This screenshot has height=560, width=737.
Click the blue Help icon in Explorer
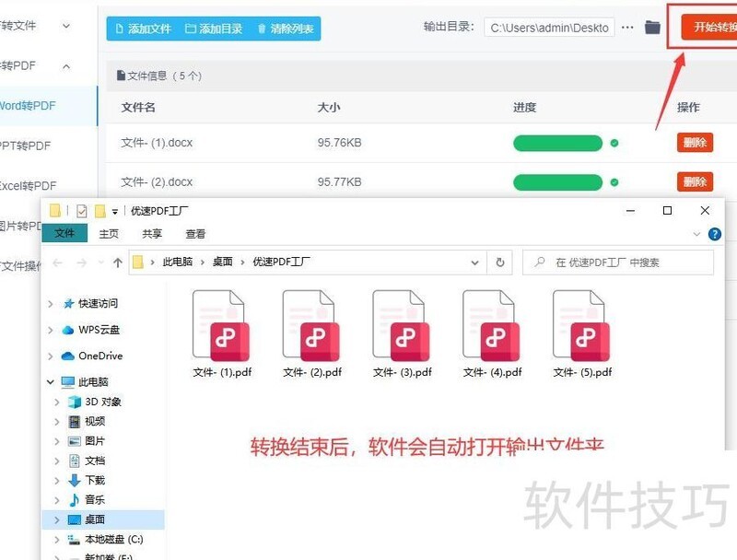(714, 234)
